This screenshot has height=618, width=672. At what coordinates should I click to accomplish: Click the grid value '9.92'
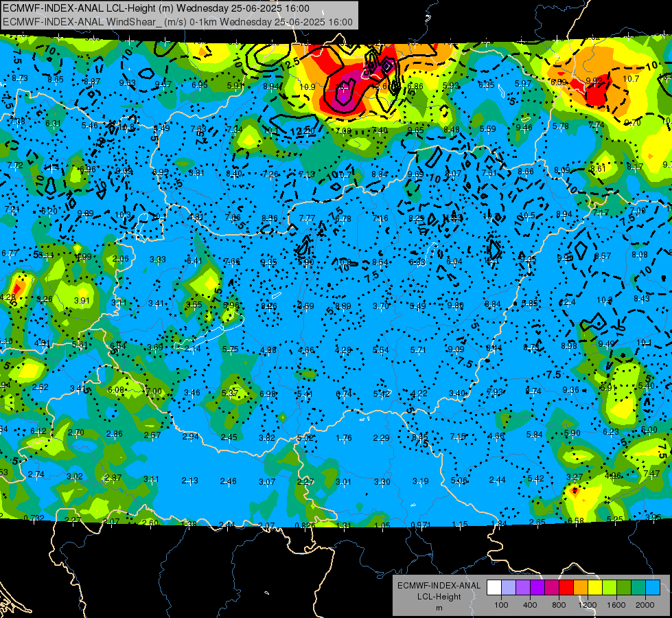[594, 80]
